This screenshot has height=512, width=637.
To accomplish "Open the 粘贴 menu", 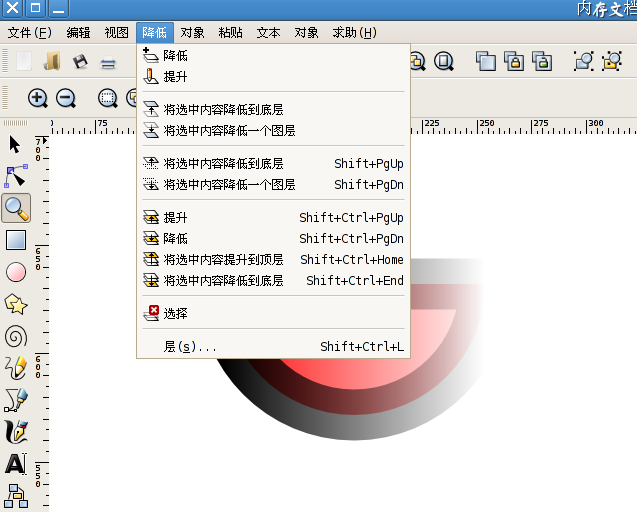I will 230,33.
